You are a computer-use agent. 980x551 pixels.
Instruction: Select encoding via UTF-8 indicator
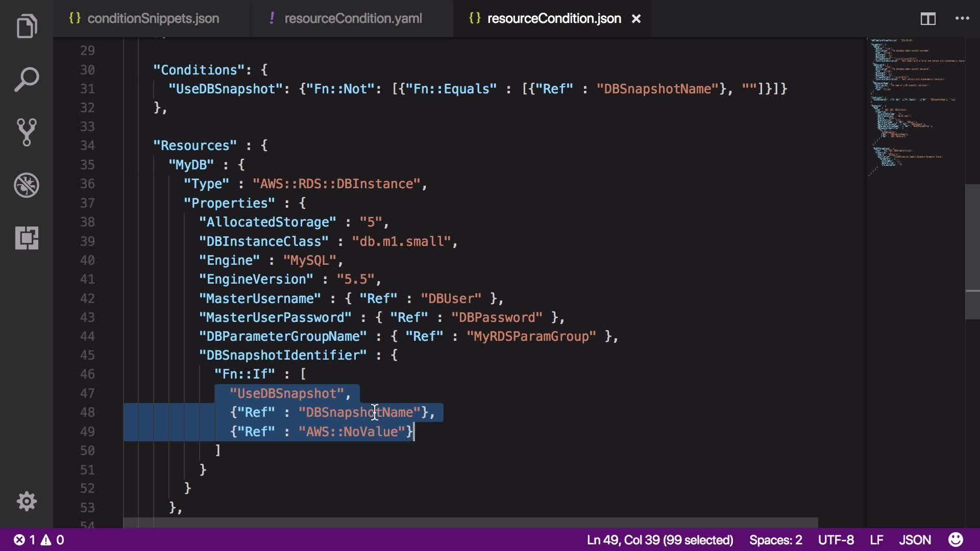point(836,540)
